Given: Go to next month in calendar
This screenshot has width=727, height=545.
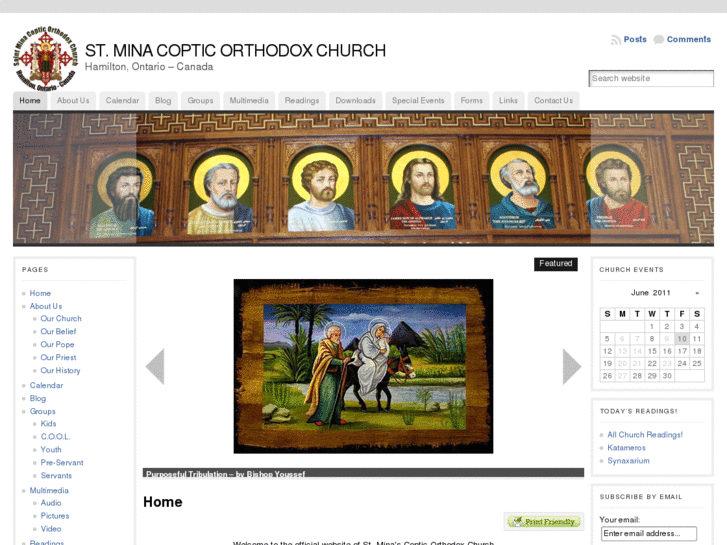Looking at the screenshot, I should (x=697, y=293).
